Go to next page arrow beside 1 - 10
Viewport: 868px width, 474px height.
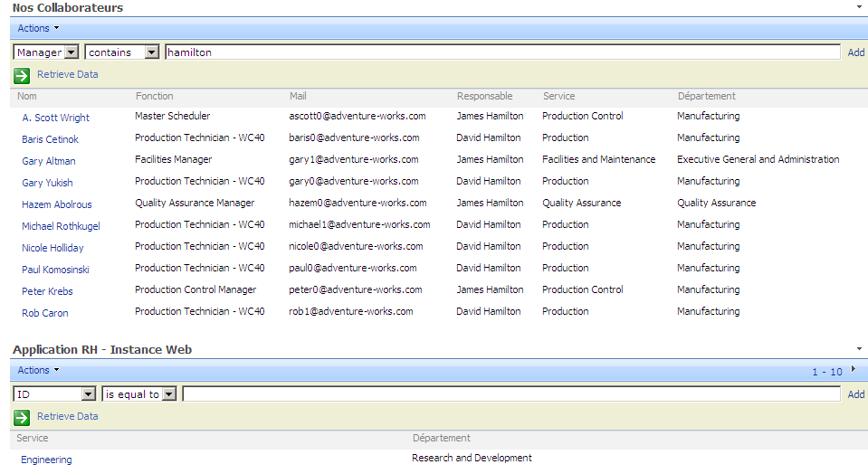(x=853, y=369)
